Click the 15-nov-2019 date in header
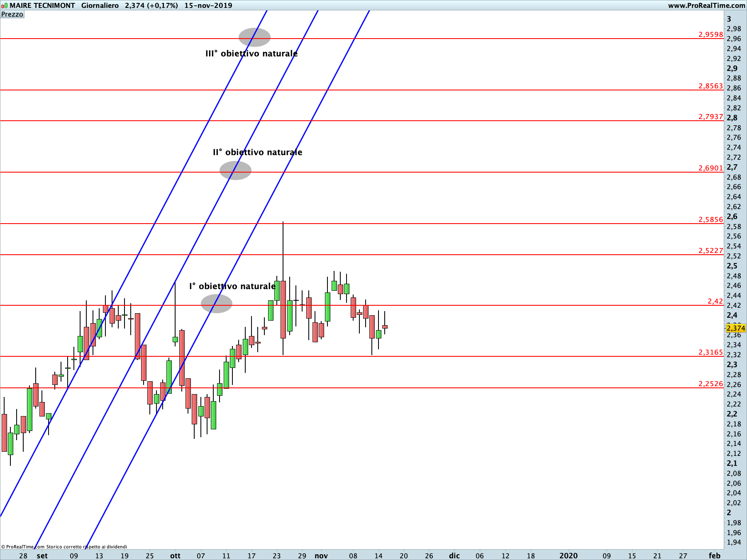The image size is (747, 560). (x=208, y=5)
